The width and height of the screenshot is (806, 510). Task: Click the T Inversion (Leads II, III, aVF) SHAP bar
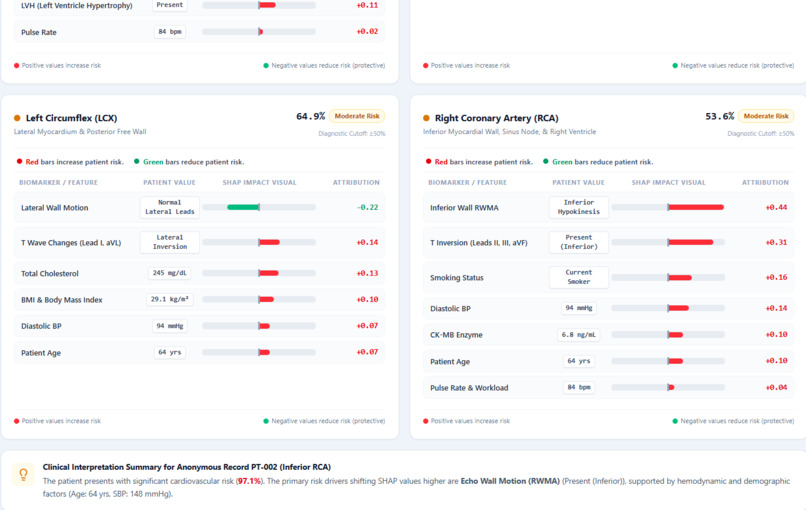click(690, 242)
